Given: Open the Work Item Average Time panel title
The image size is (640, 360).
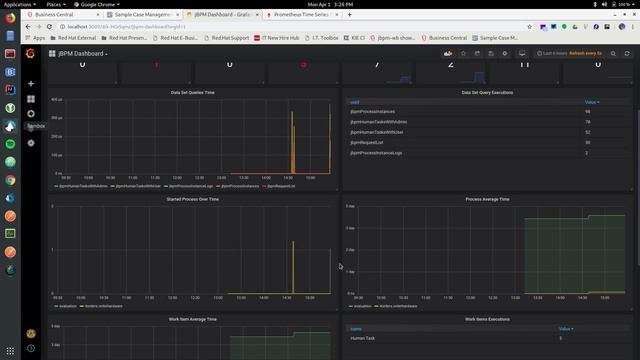Looking at the screenshot, I should pos(193,319).
